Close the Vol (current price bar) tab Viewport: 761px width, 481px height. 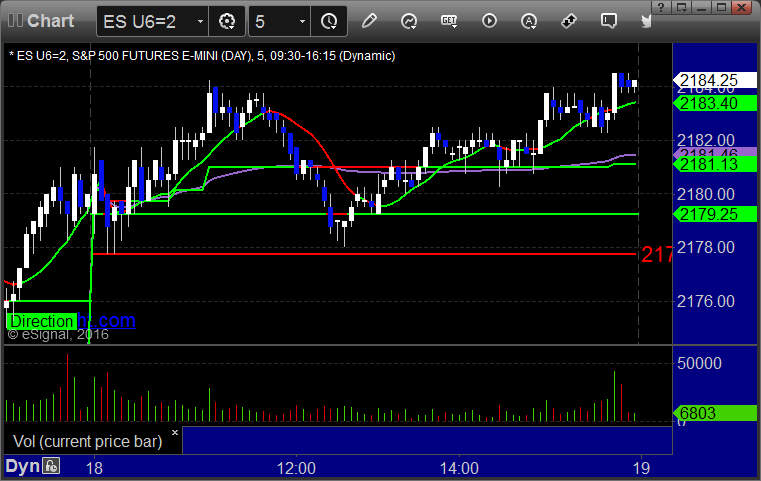(175, 432)
